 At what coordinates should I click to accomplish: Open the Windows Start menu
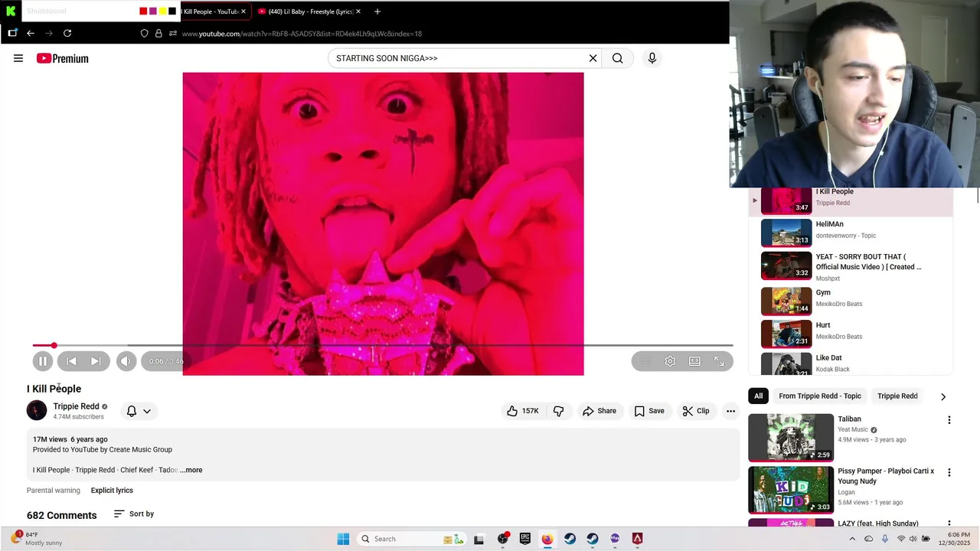(343, 539)
